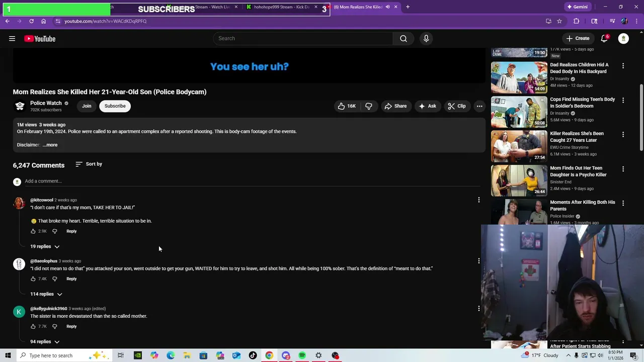
Task: Expand 114 replies under @Baeolophus
Action: (46, 294)
